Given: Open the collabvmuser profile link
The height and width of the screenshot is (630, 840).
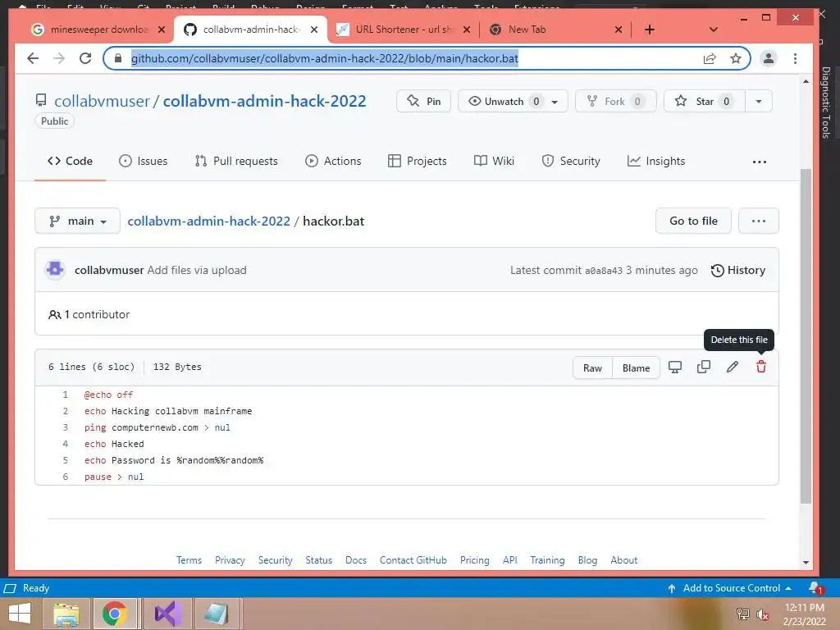Looking at the screenshot, I should pos(102,101).
